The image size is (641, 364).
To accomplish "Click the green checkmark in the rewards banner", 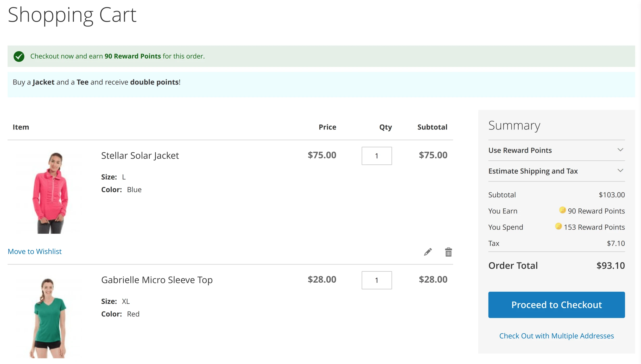I will [19, 56].
